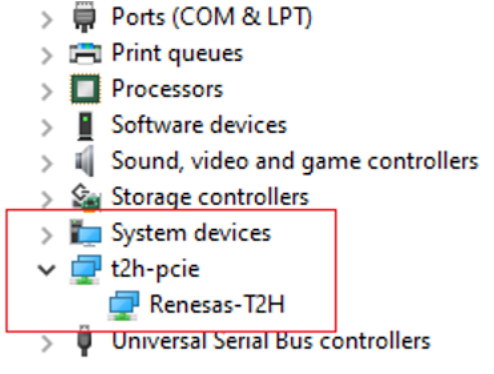The width and height of the screenshot is (494, 374).
Task: Click the Universal Serial Bus USB plug icon
Action: 85,341
